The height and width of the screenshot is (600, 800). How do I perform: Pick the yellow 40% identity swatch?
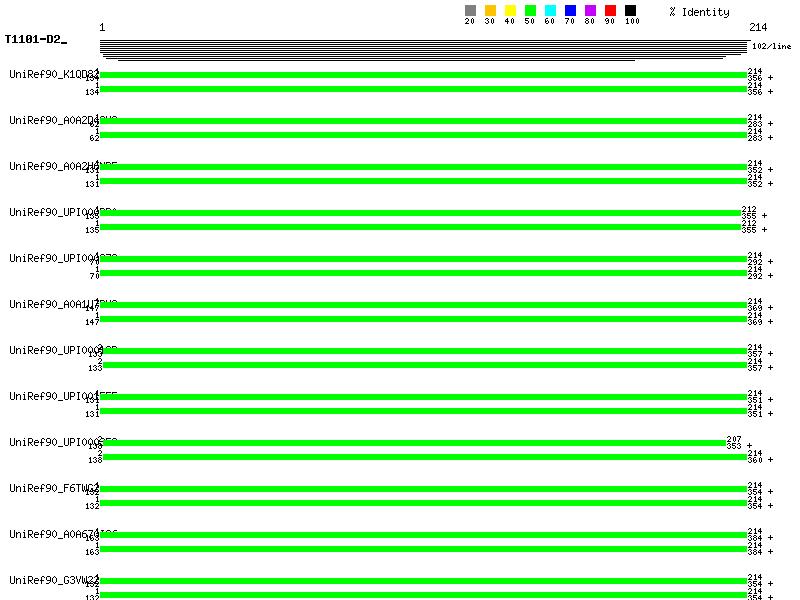(510, 11)
